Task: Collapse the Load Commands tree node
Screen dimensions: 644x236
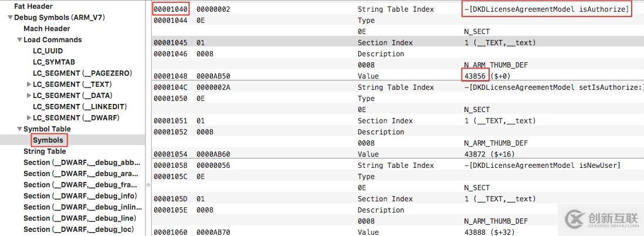Action: pos(19,40)
